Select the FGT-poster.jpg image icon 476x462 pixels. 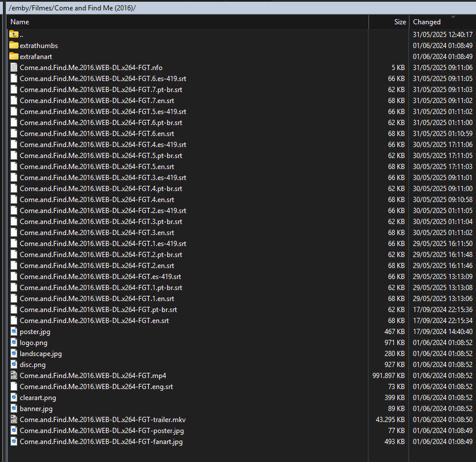[x=14, y=430]
